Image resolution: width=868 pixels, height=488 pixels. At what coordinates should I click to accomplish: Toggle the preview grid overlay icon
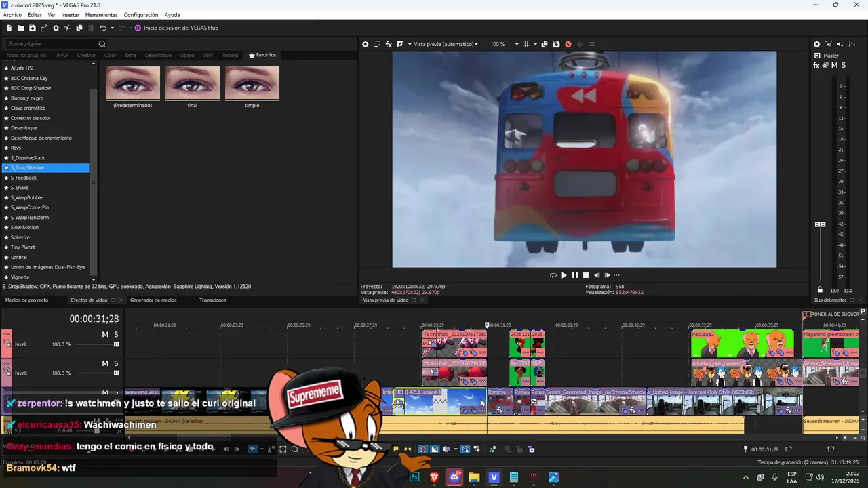point(526,44)
